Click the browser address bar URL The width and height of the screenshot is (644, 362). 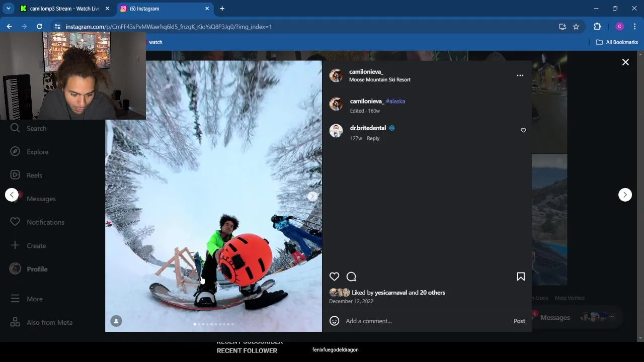169,27
